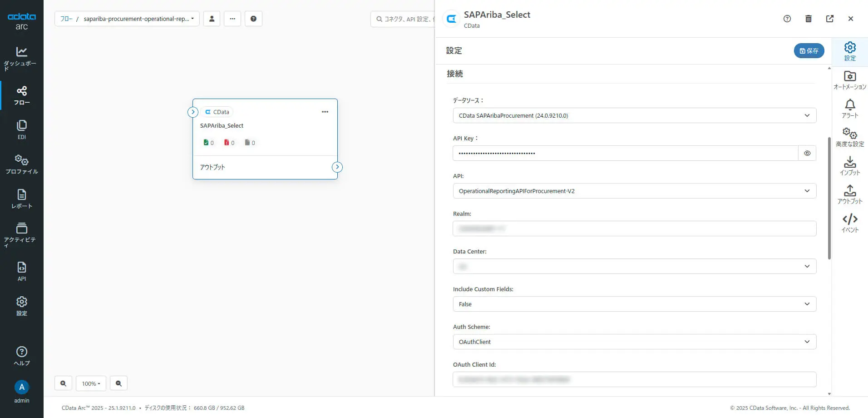This screenshot has width=868, height=418.
Task: Open the user permissions icon button
Action: tap(212, 19)
